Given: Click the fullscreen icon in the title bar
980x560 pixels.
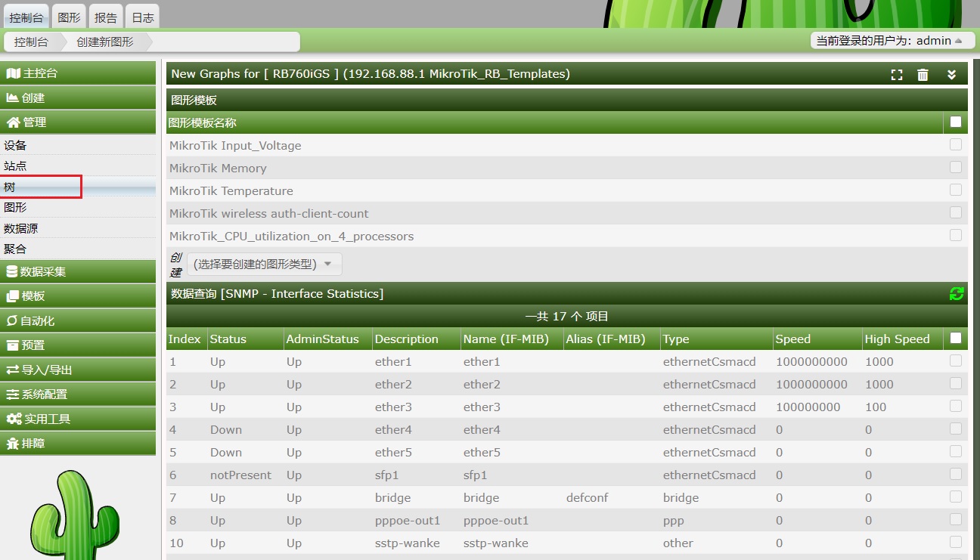Looking at the screenshot, I should pos(897,74).
